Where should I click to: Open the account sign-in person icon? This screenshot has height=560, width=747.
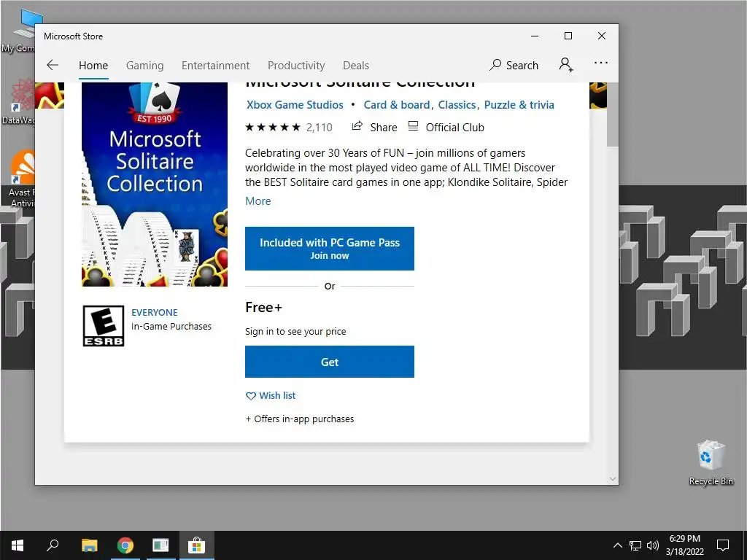point(566,65)
